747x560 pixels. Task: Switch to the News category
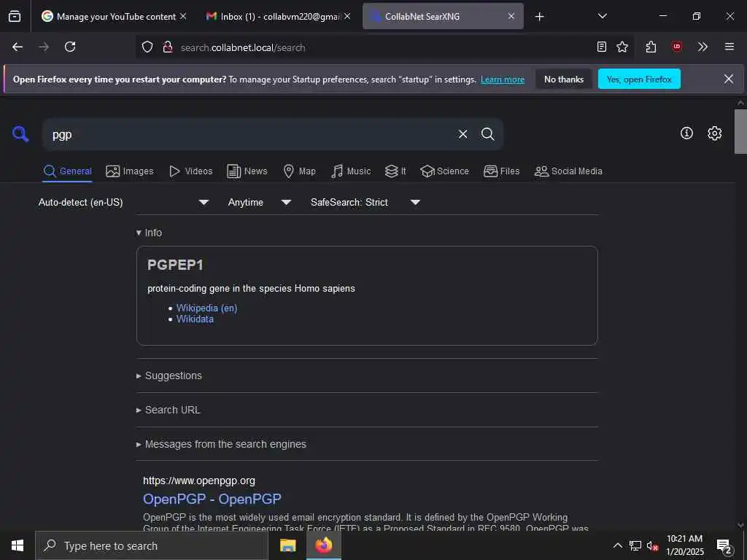247,171
